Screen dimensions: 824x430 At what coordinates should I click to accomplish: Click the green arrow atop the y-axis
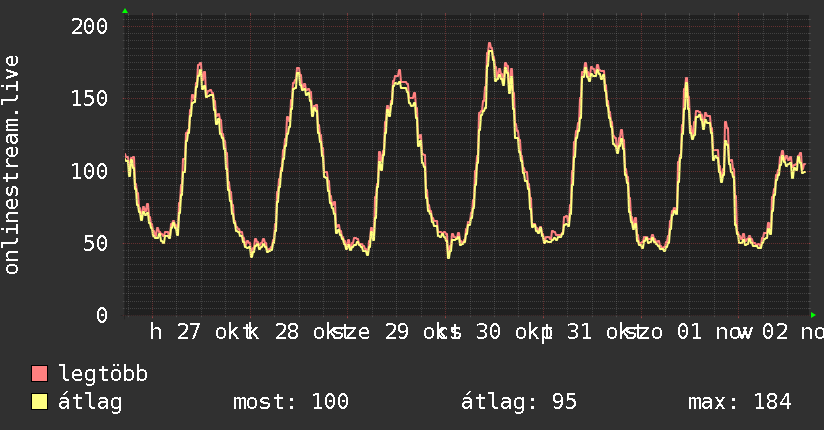point(125,11)
